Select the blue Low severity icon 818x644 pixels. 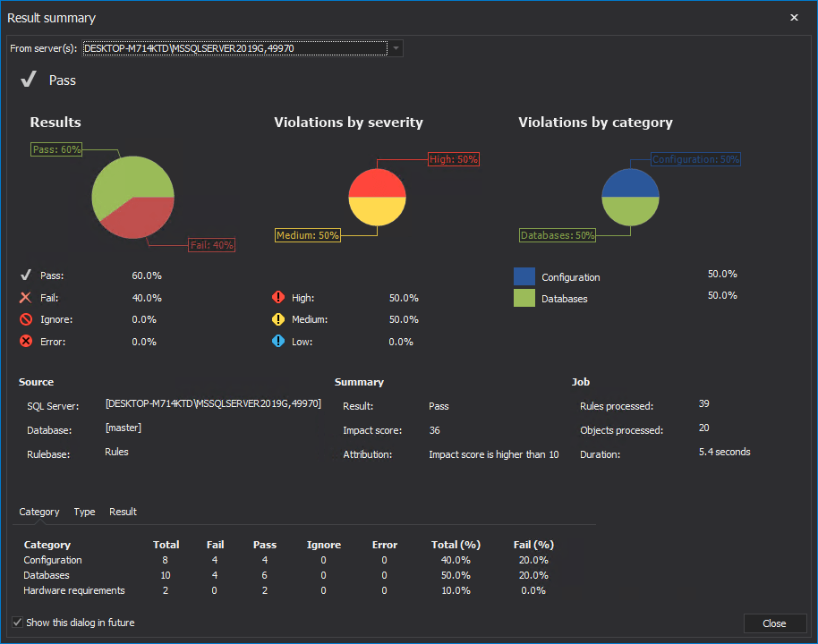click(279, 341)
